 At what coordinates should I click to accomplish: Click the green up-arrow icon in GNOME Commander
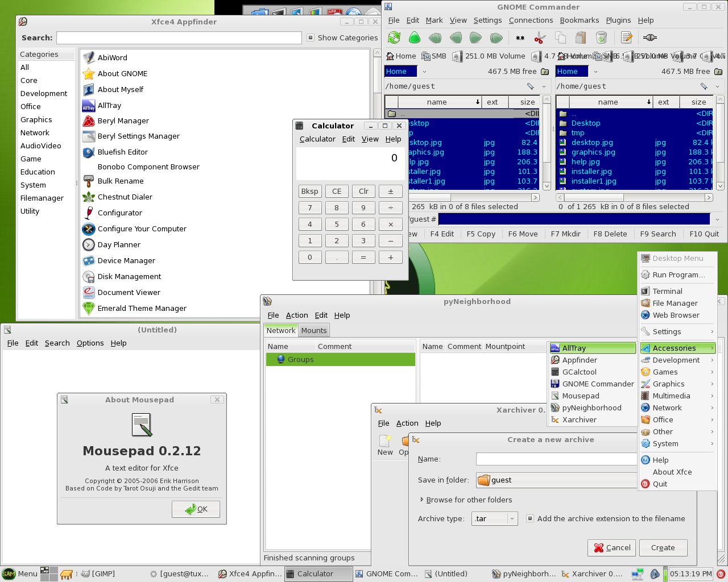pos(415,38)
